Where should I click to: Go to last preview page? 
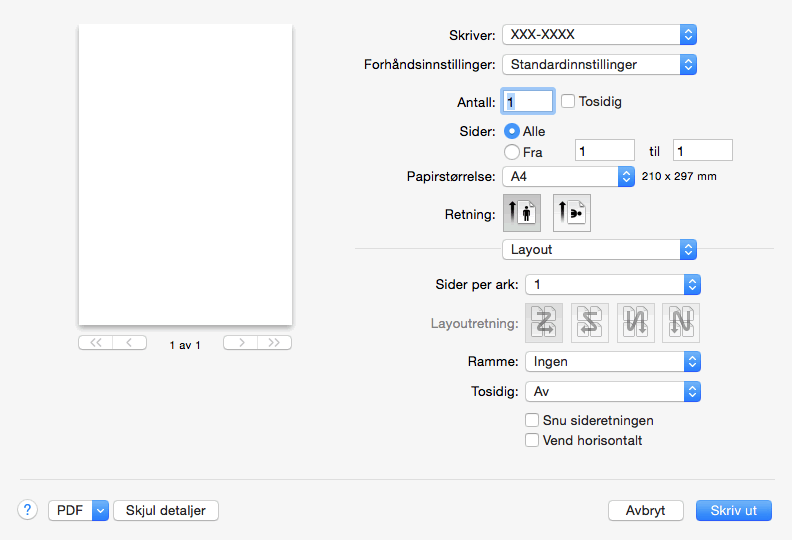pos(274,342)
